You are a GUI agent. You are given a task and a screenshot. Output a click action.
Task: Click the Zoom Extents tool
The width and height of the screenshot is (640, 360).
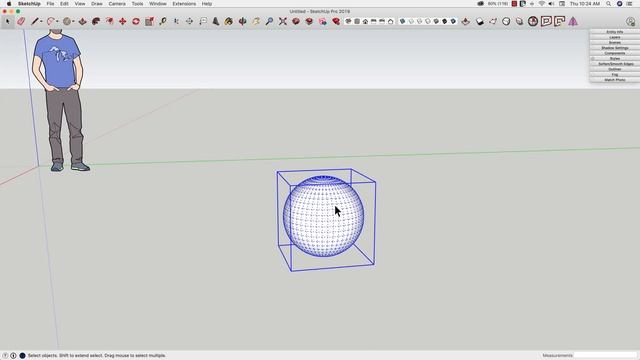pos(283,21)
